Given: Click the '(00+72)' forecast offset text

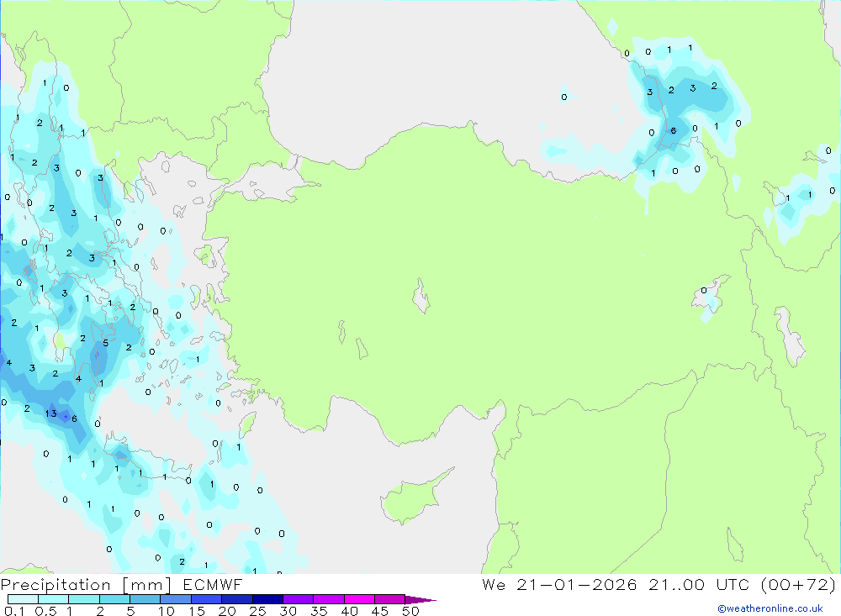Looking at the screenshot, I should [x=798, y=585].
